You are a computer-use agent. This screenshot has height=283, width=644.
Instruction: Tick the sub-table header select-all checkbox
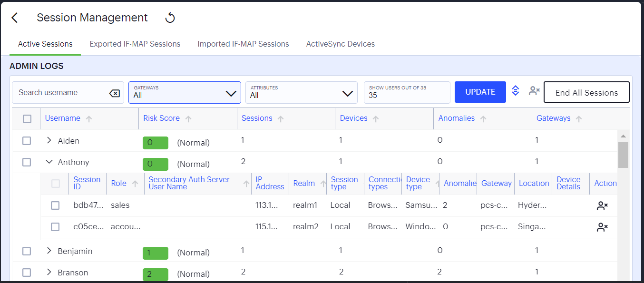click(x=56, y=184)
